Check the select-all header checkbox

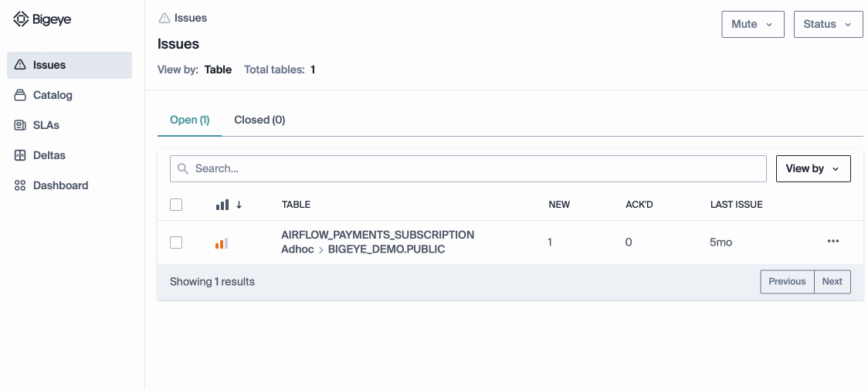click(x=176, y=205)
